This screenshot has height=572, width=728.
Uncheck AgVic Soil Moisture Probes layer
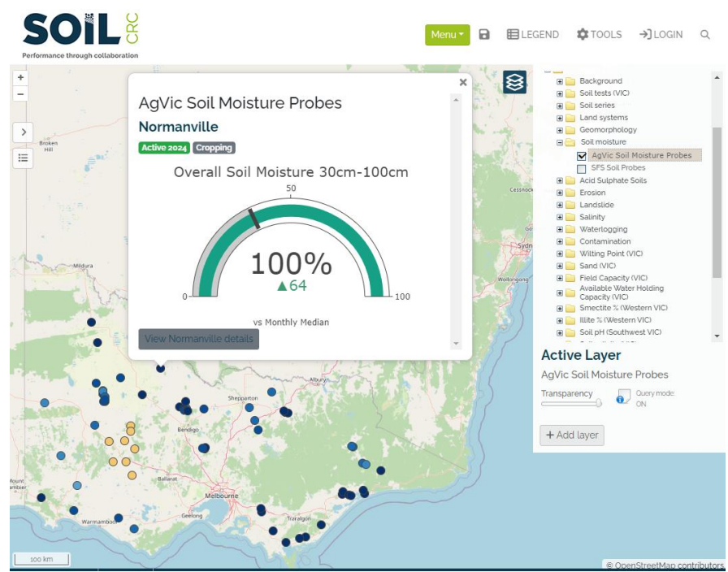coord(581,156)
